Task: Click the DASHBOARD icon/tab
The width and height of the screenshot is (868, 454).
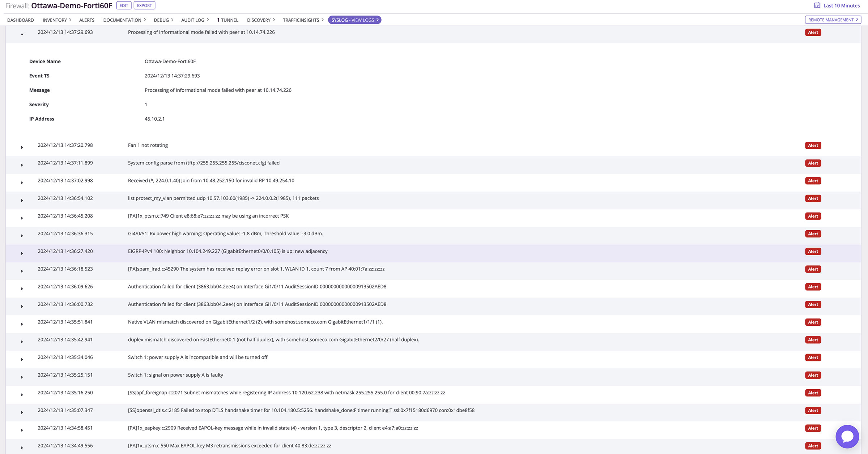Action: 20,20
